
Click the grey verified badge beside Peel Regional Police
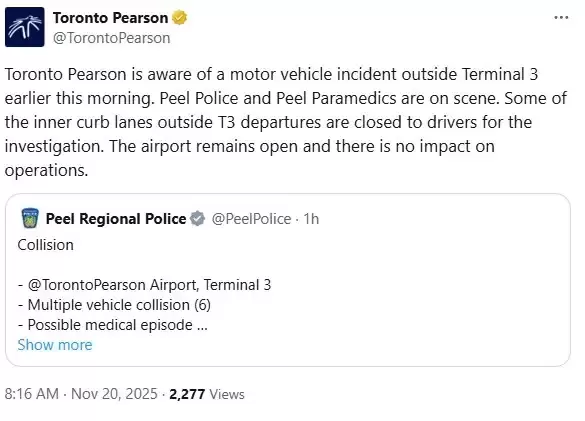197,219
